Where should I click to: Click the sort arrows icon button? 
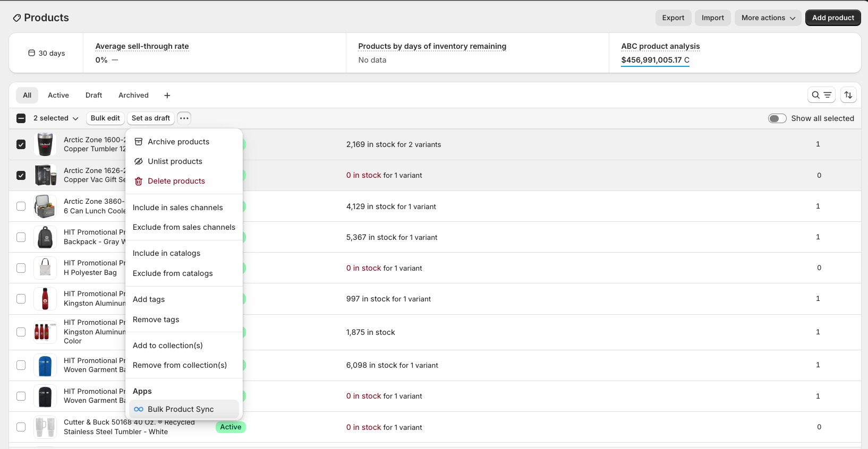click(848, 95)
